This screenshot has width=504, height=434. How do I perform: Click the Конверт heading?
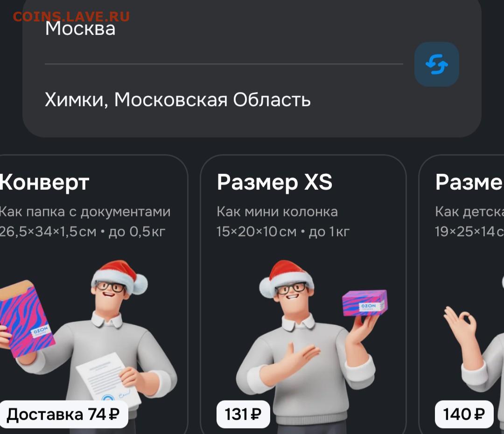point(44,183)
